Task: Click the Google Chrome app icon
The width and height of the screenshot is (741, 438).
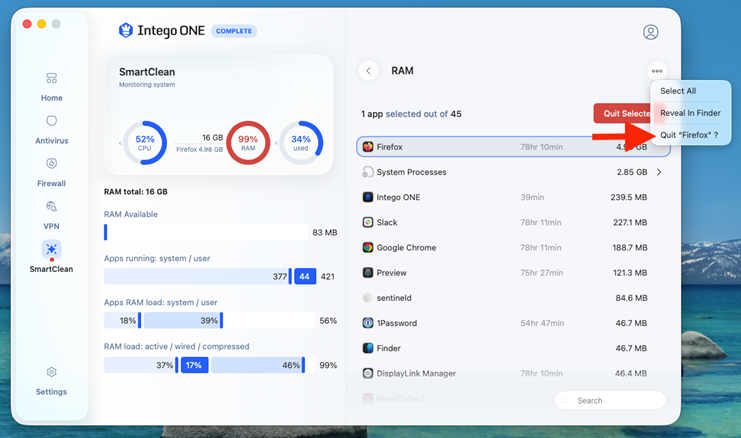Action: [368, 247]
